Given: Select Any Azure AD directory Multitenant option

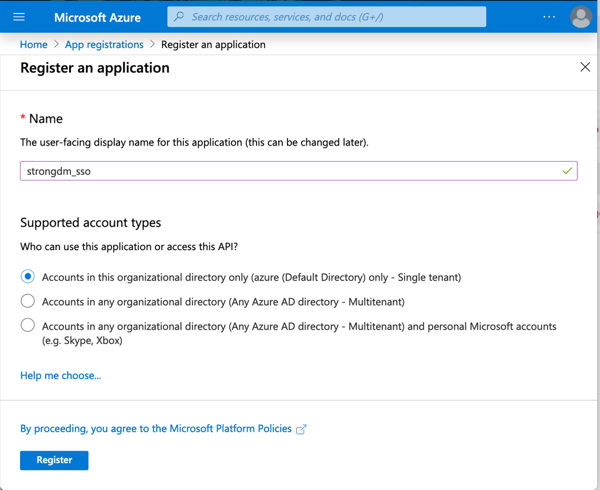Looking at the screenshot, I should (28, 301).
